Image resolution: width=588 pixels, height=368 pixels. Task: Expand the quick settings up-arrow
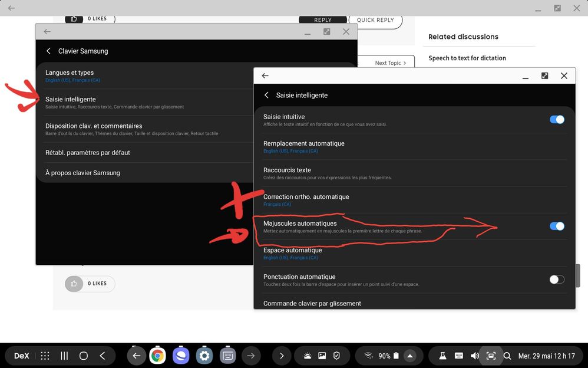click(410, 356)
